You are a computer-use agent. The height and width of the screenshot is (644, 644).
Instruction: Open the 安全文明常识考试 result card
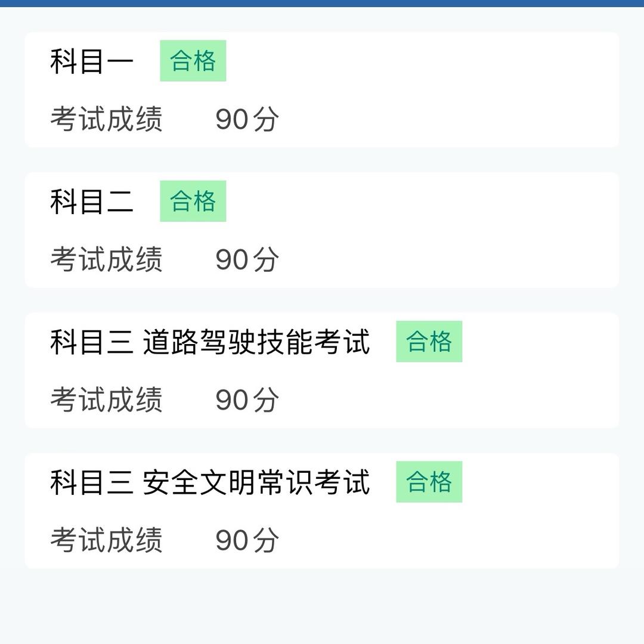pyautogui.click(x=322, y=510)
